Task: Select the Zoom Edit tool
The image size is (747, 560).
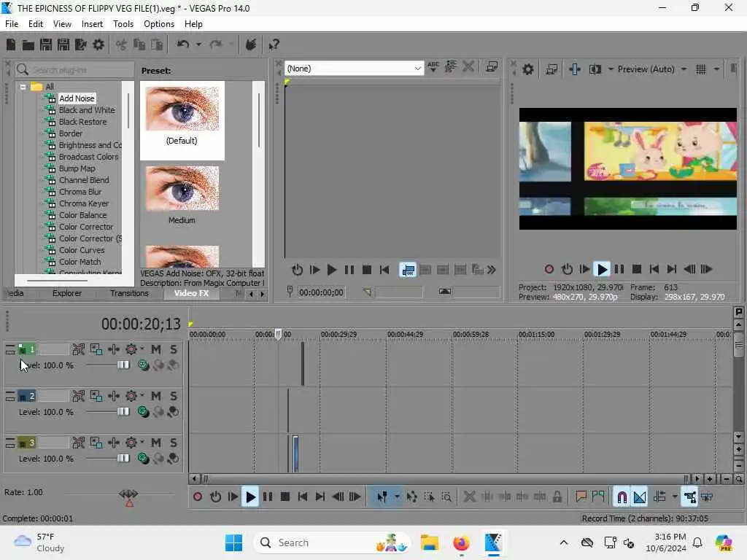Action: point(446,497)
